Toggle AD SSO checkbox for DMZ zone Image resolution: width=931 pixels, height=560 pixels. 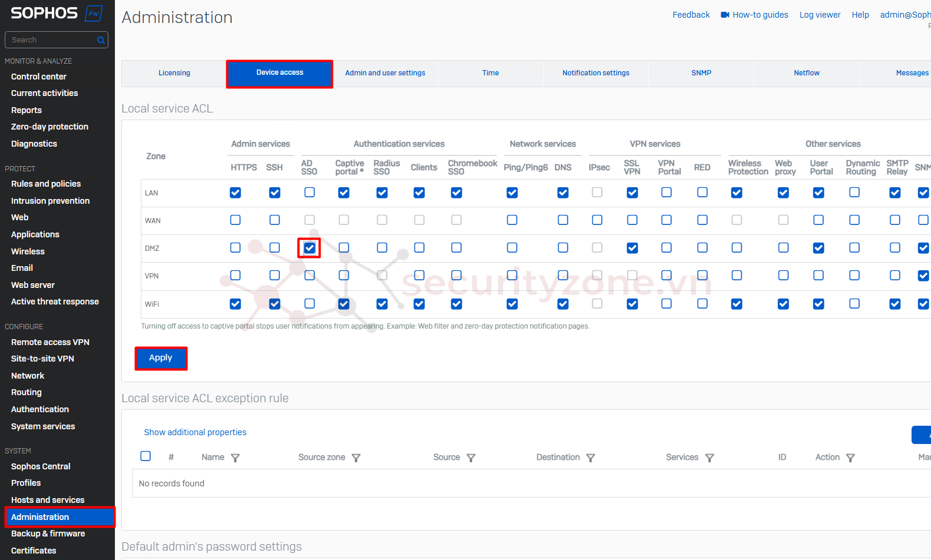(x=309, y=248)
